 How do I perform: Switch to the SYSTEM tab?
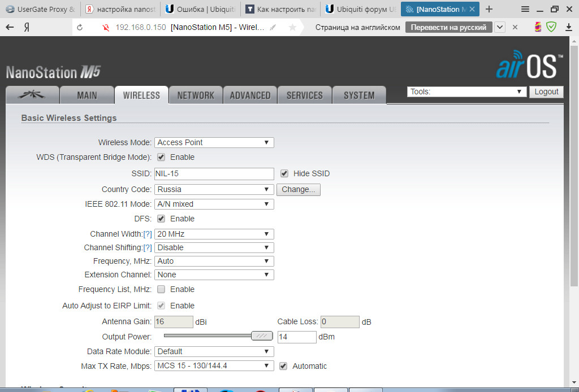tap(359, 95)
